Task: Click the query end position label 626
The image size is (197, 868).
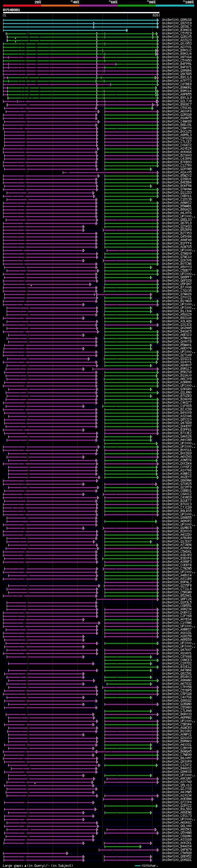Action: pyautogui.click(x=155, y=15)
